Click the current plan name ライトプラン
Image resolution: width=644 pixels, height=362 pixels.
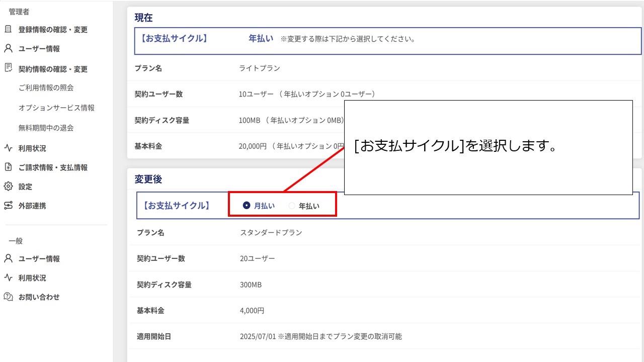pyautogui.click(x=260, y=68)
